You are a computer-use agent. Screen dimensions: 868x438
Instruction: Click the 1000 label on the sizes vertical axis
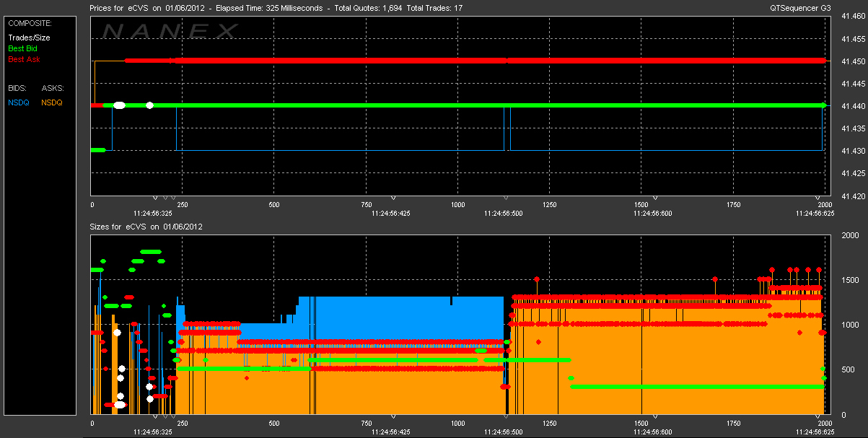849,325
